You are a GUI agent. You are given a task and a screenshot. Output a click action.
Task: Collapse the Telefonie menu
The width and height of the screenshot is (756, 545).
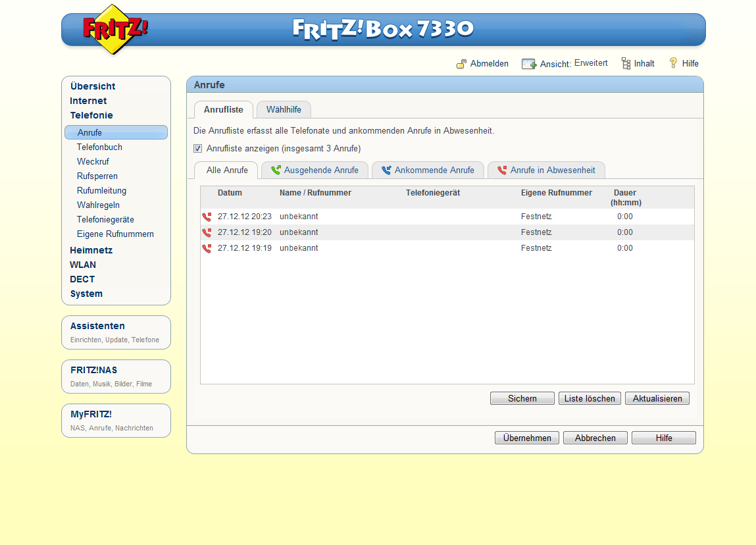click(91, 115)
